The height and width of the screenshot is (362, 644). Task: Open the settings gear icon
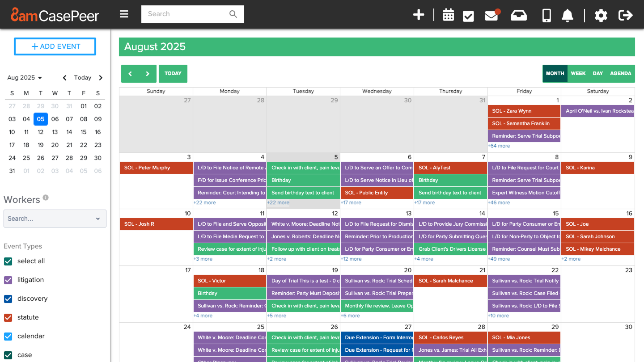pos(601,16)
